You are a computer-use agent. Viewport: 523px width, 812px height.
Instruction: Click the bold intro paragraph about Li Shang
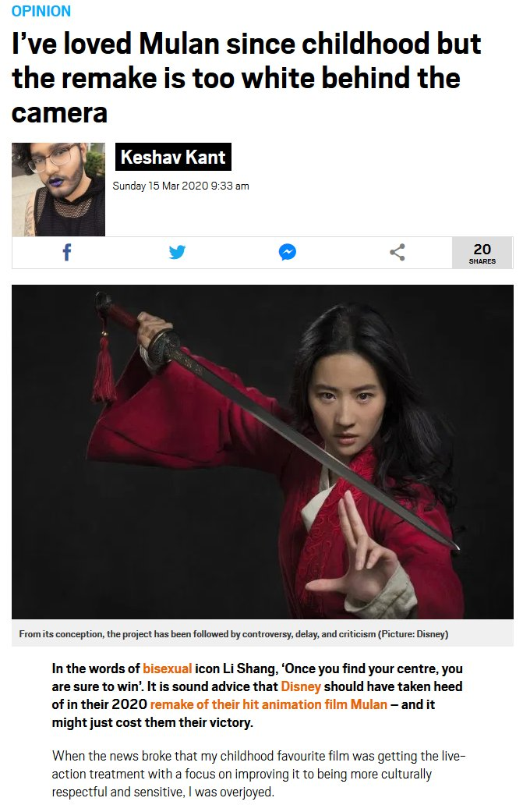click(x=257, y=696)
